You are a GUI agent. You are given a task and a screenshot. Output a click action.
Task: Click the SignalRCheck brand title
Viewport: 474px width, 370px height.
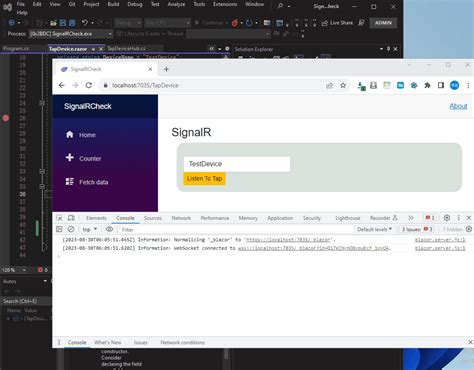(x=88, y=106)
